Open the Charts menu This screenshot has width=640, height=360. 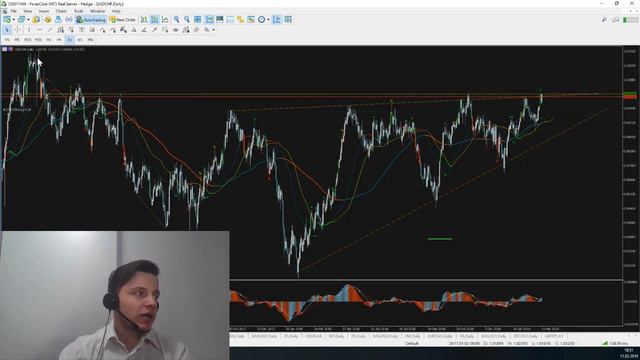[61, 11]
